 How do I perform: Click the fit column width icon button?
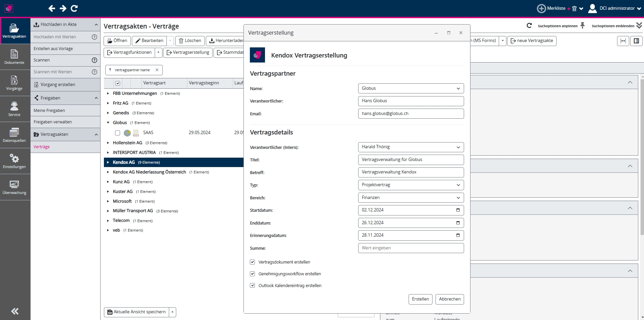coord(623,41)
